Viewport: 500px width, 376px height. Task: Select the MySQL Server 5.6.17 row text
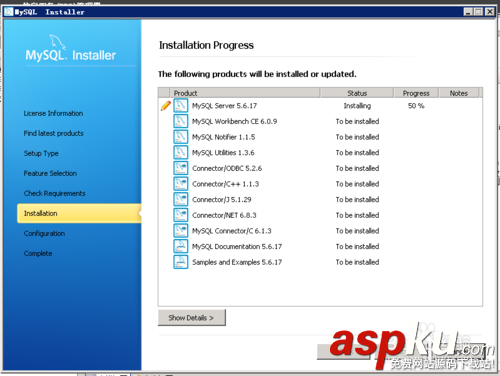point(224,106)
